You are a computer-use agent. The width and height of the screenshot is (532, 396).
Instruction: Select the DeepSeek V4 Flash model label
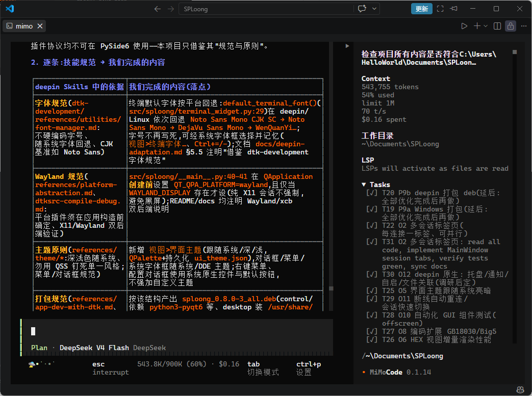pyautogui.click(x=94, y=348)
